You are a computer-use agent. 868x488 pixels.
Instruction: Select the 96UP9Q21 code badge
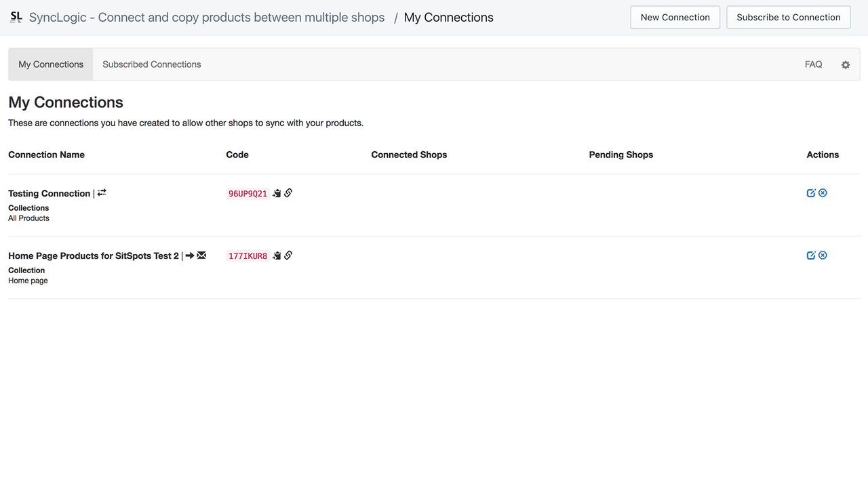248,193
